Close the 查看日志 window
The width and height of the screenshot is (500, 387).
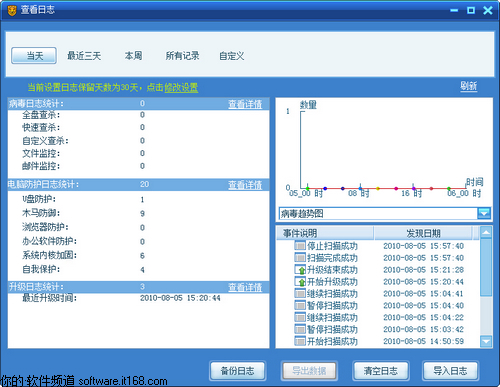pyautogui.click(x=488, y=10)
